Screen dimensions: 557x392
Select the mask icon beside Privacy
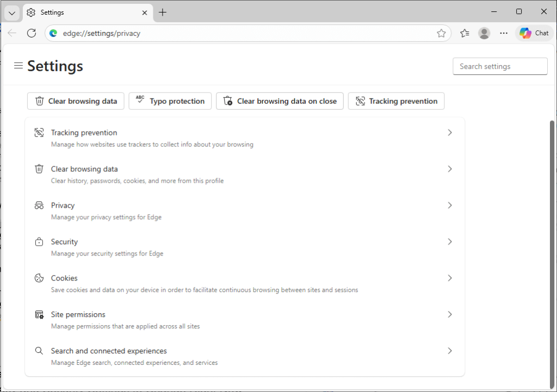tap(39, 205)
